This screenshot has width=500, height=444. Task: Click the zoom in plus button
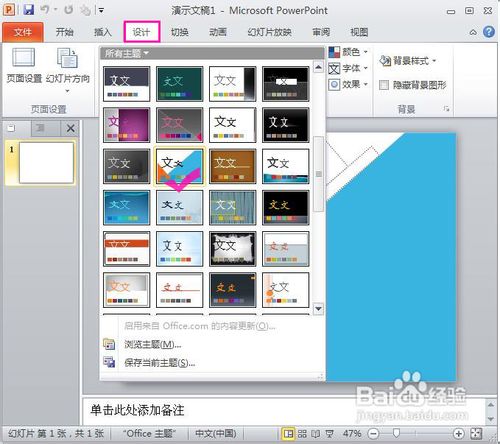coord(459,434)
